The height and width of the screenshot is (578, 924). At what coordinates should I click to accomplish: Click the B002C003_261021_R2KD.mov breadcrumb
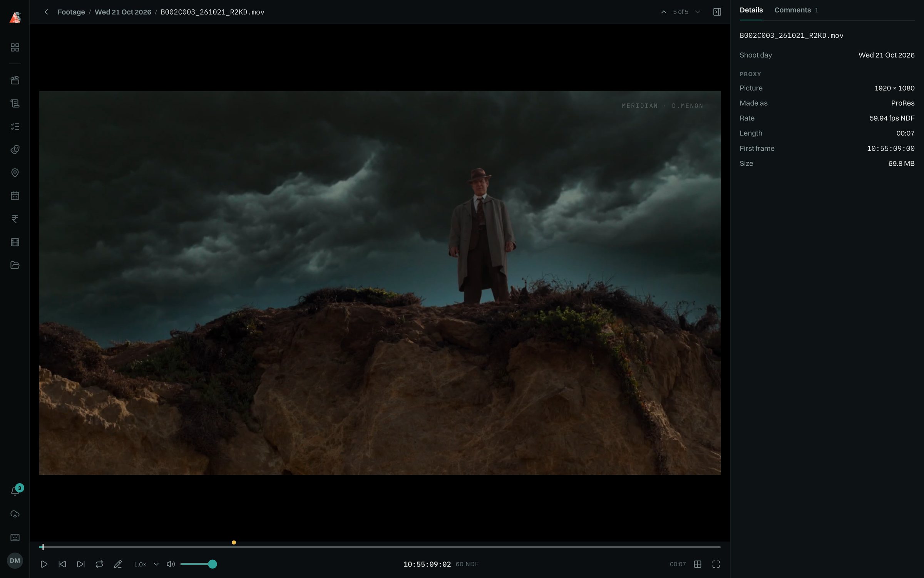pos(213,12)
